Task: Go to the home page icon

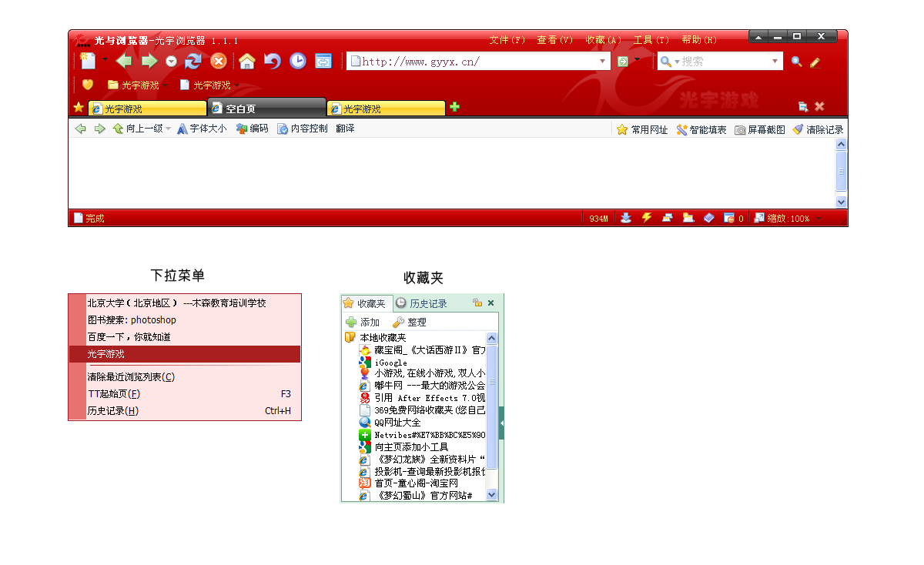Action: 246,61
